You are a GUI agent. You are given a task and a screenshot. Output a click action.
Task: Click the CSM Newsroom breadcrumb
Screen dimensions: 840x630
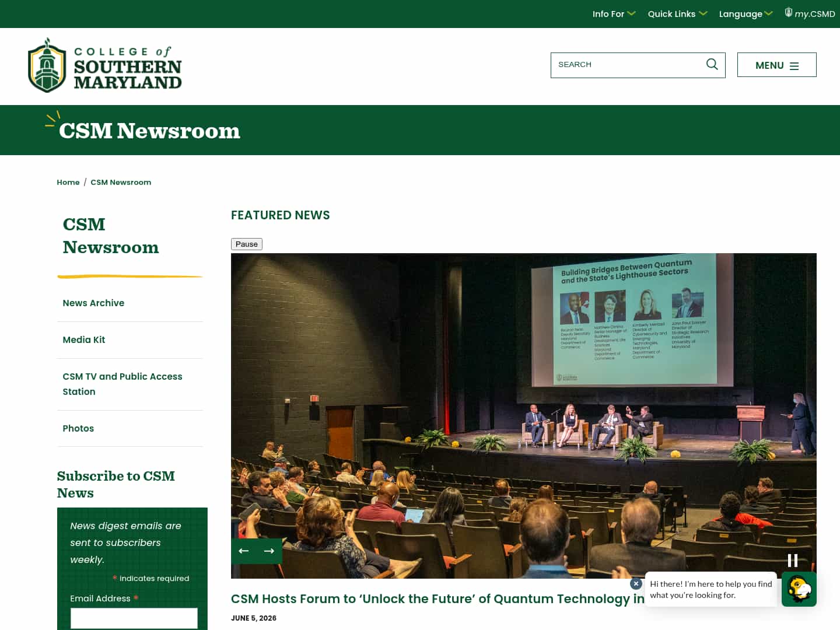pos(121,182)
